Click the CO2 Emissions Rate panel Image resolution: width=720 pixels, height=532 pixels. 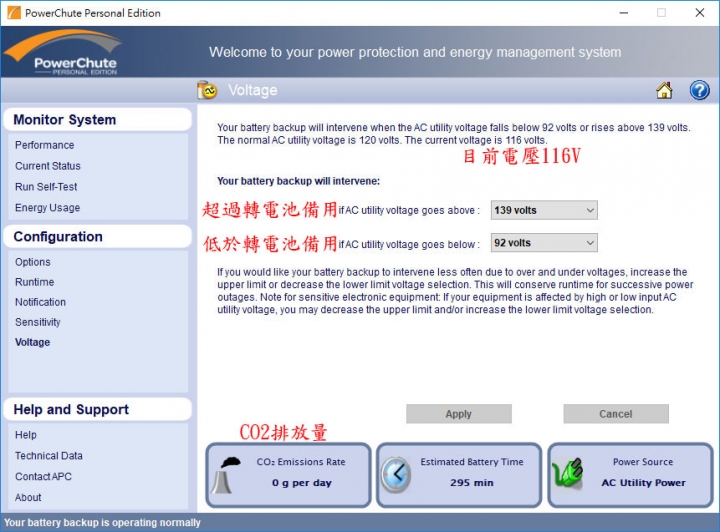(x=288, y=475)
